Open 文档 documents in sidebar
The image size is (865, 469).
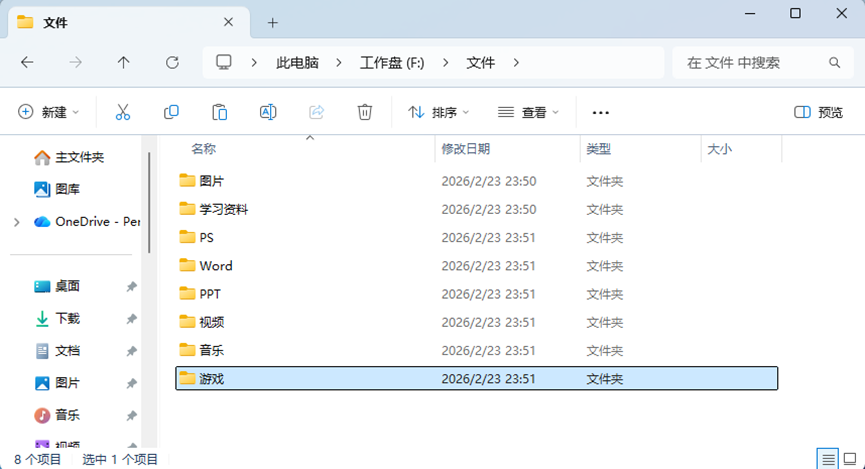click(57, 351)
